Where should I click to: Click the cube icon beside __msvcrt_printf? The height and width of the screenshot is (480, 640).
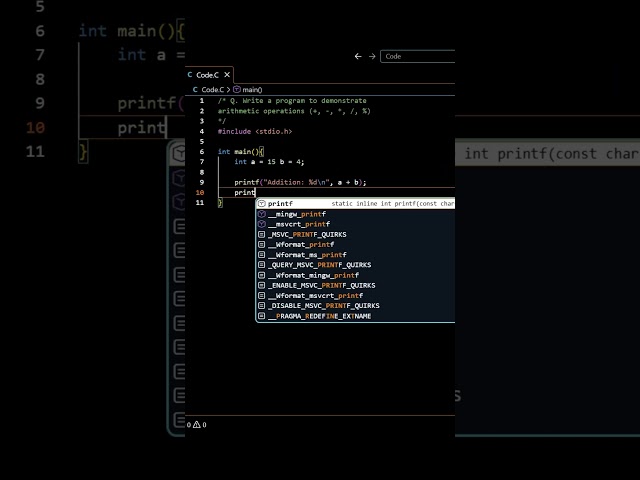point(262,224)
